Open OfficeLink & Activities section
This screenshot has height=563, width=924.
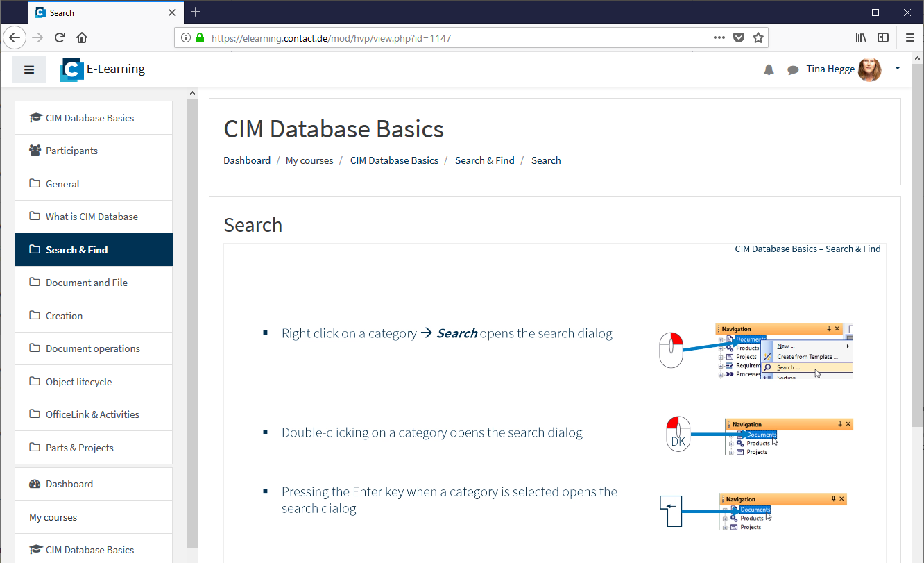coord(94,414)
